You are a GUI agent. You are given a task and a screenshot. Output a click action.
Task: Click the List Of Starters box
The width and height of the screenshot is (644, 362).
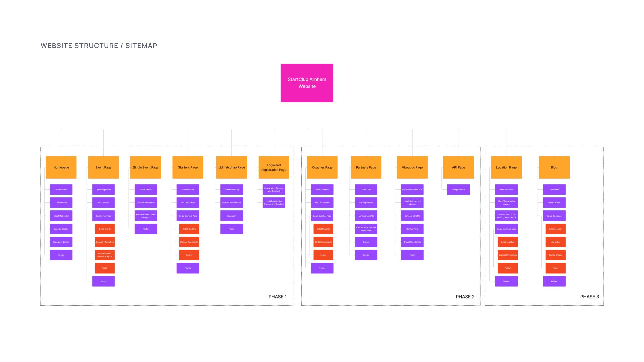click(x=188, y=203)
